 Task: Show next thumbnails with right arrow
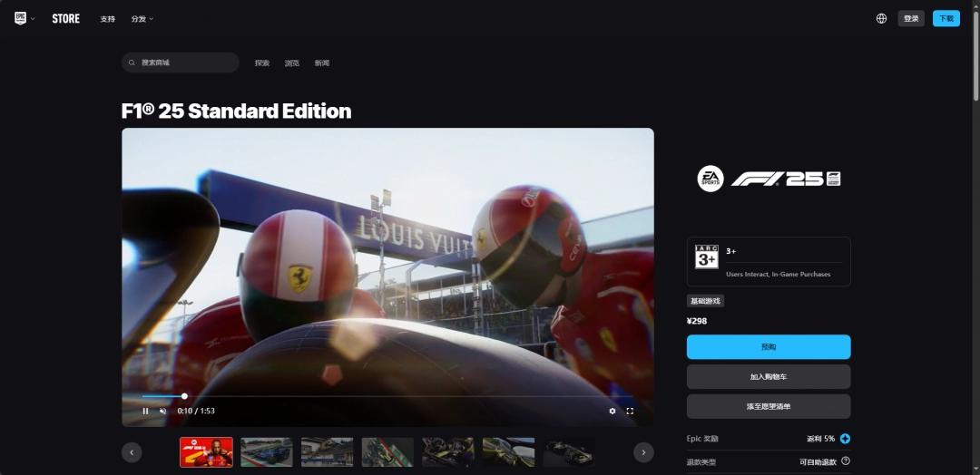pos(643,452)
